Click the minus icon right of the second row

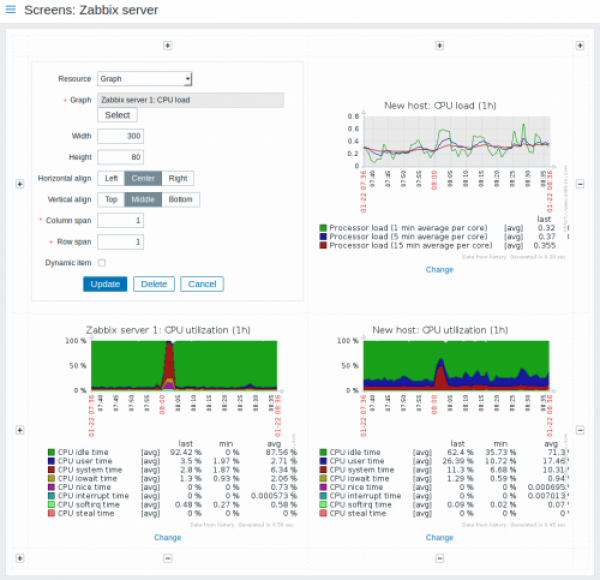(x=581, y=430)
